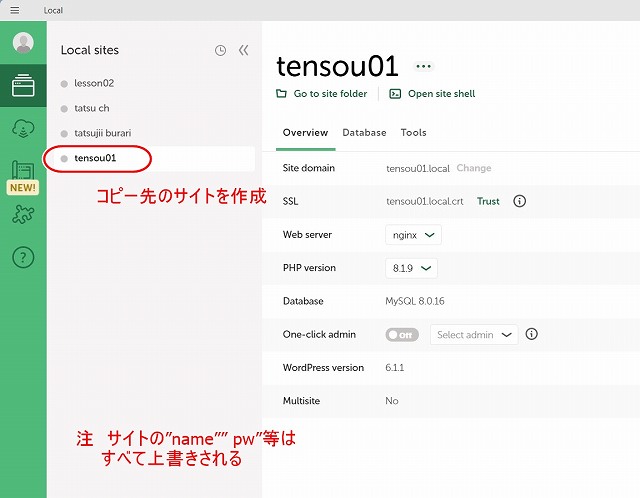Open the hamburger menu
This screenshot has height=498, width=640.
click(14, 9)
